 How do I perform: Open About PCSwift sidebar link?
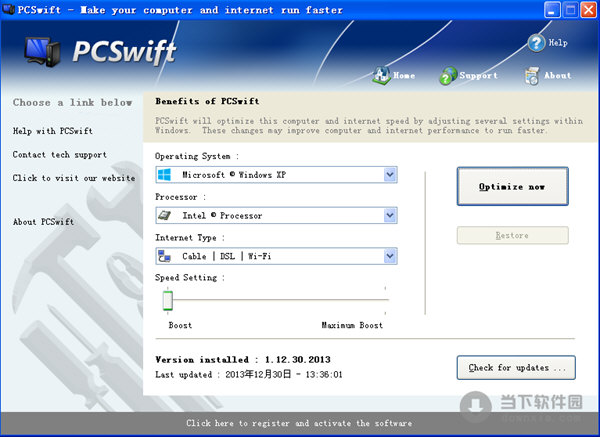point(44,222)
